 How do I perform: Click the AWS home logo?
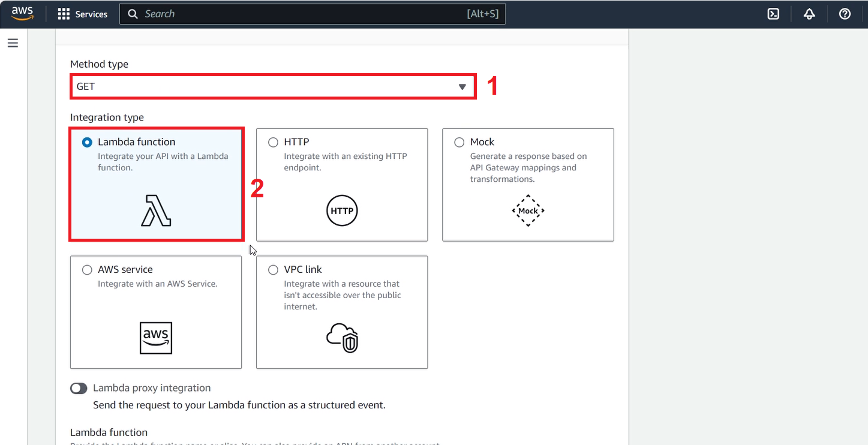(x=22, y=13)
